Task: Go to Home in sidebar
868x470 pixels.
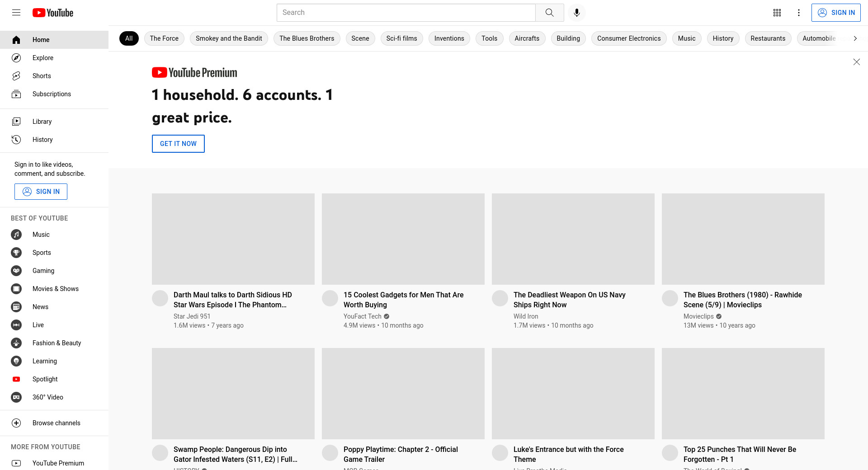Action: tap(54, 40)
